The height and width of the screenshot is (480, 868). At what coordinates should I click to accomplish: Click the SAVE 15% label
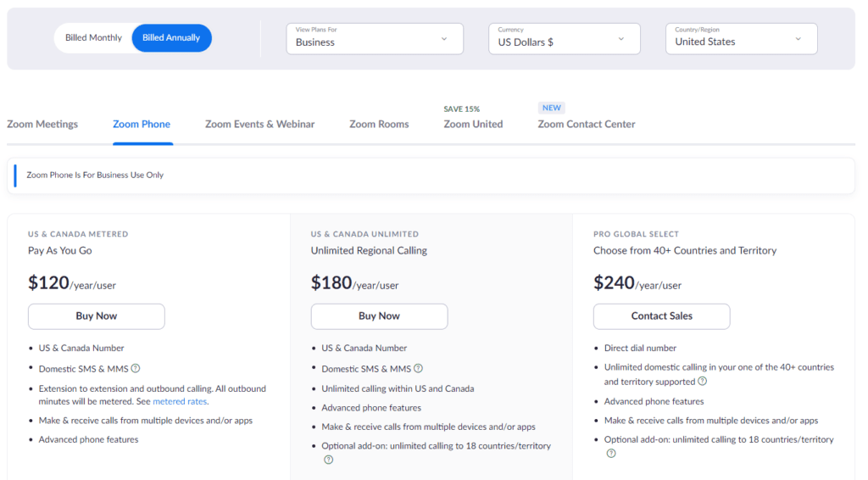coord(462,109)
